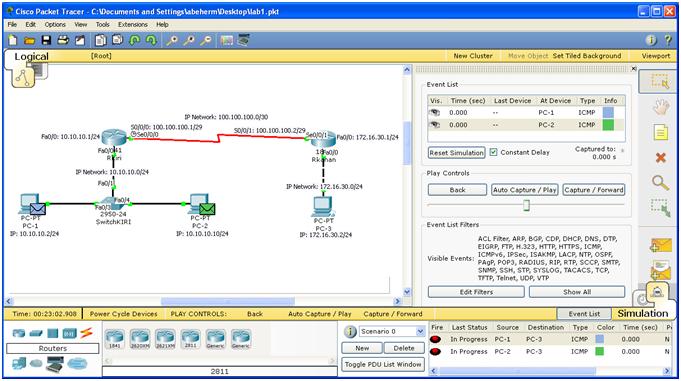Click Power Cycle Devices
The width and height of the screenshot is (681, 381).
point(123,314)
